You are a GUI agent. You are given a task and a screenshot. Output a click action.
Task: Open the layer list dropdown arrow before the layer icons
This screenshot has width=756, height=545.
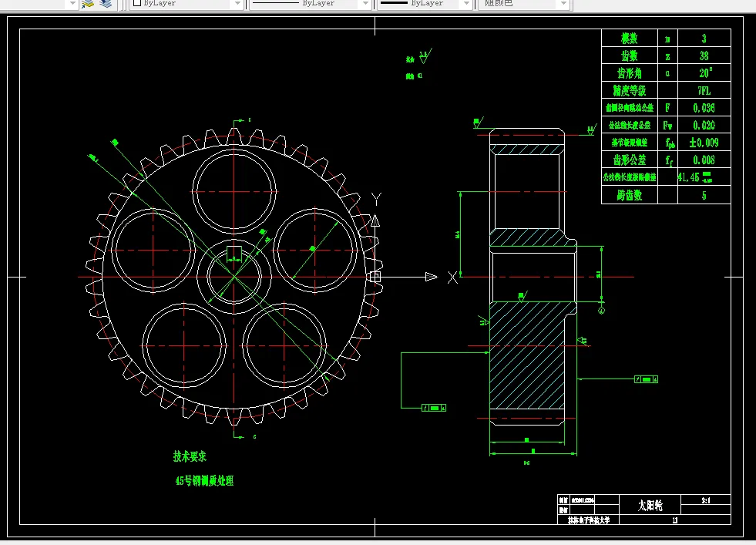[72, 4]
